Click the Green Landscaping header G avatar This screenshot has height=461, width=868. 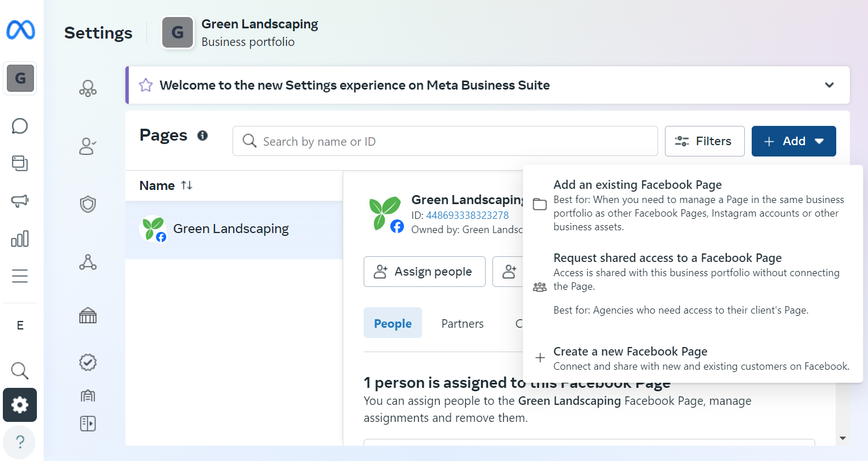[x=178, y=32]
